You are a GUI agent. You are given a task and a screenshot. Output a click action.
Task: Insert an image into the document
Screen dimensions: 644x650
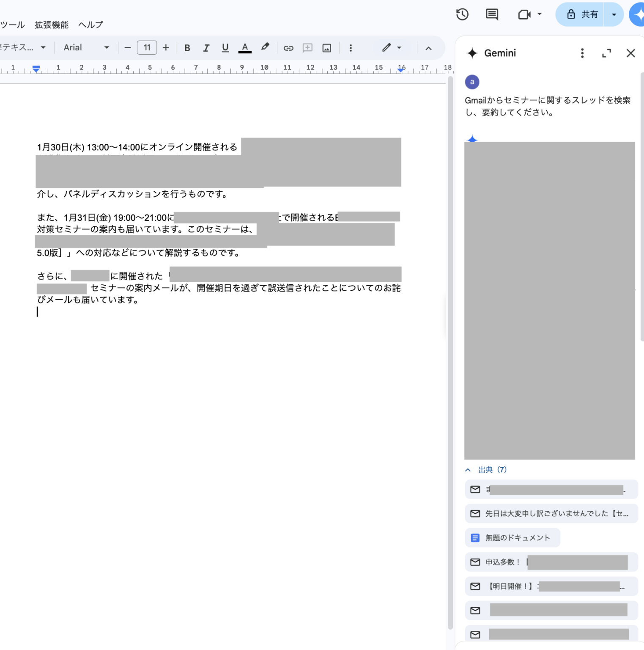pyautogui.click(x=327, y=47)
